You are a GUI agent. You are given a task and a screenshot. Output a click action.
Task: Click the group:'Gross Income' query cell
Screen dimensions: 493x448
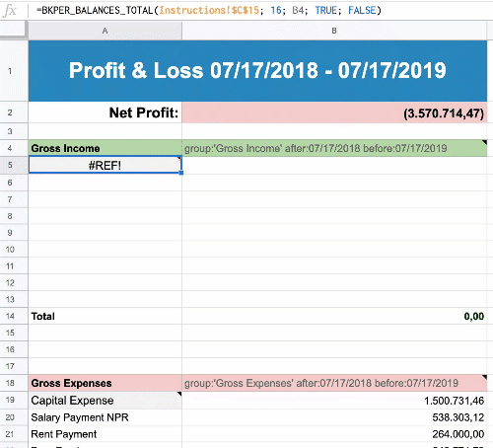click(x=334, y=148)
